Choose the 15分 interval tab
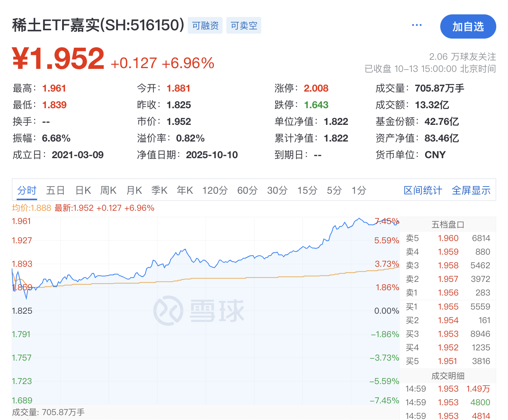Image resolution: width=508 pixels, height=420 pixels. point(307,190)
